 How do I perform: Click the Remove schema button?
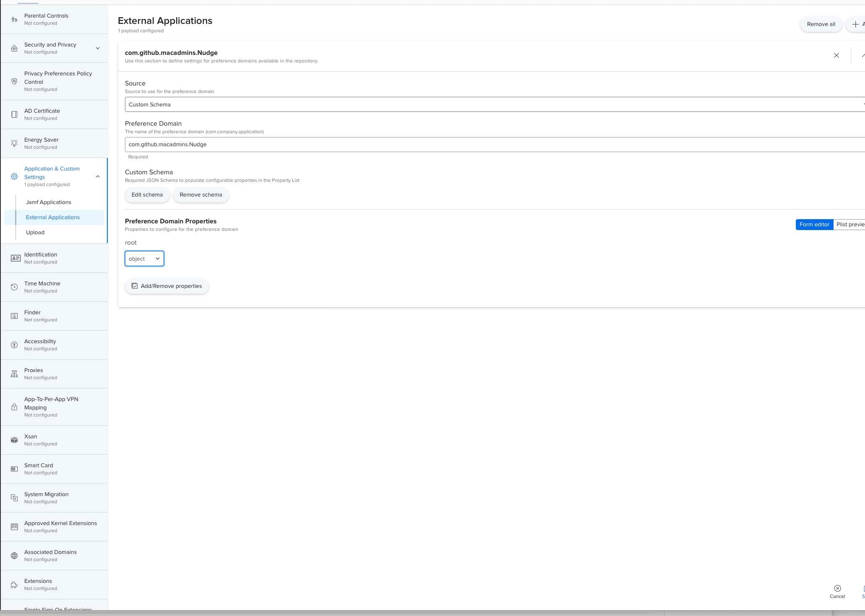[201, 195]
